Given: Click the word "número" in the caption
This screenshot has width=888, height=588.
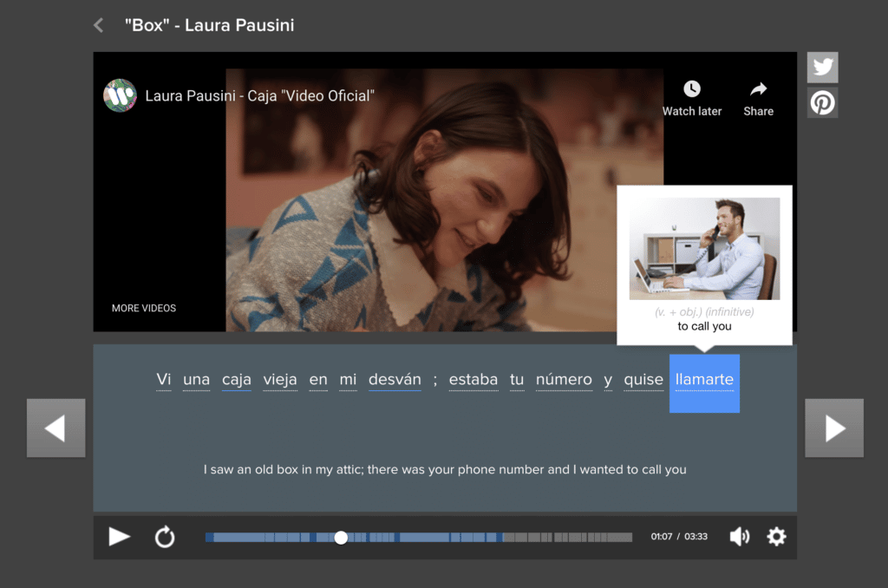Looking at the screenshot, I should coord(564,380).
